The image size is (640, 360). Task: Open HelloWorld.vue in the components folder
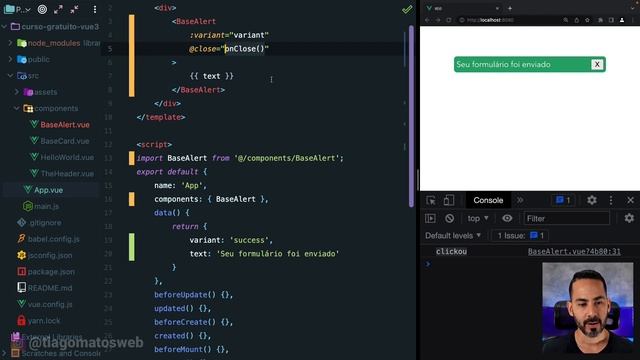click(62, 157)
